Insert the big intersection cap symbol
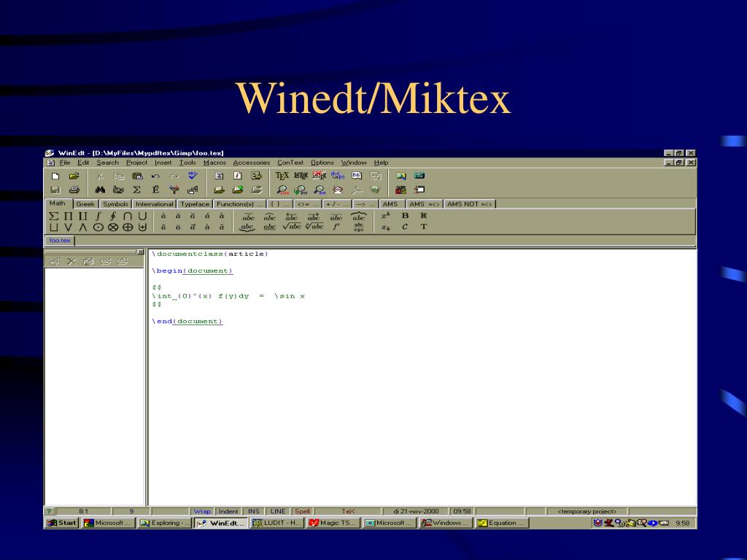Viewport: 747px width, 560px height. [x=128, y=216]
